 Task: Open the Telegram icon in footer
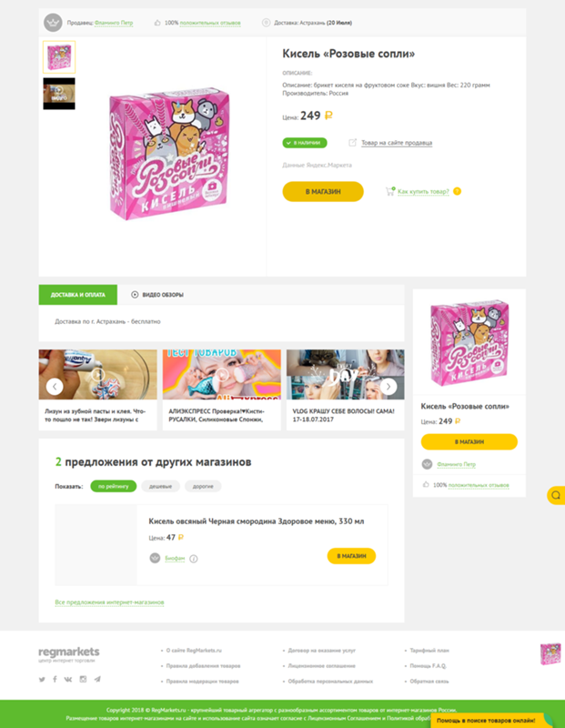pos(97,679)
